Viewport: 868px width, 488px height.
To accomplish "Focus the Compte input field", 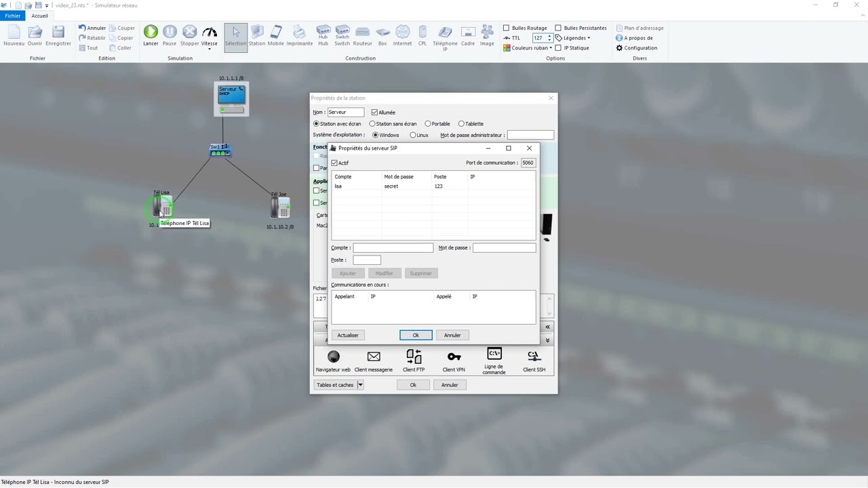I will pos(393,247).
